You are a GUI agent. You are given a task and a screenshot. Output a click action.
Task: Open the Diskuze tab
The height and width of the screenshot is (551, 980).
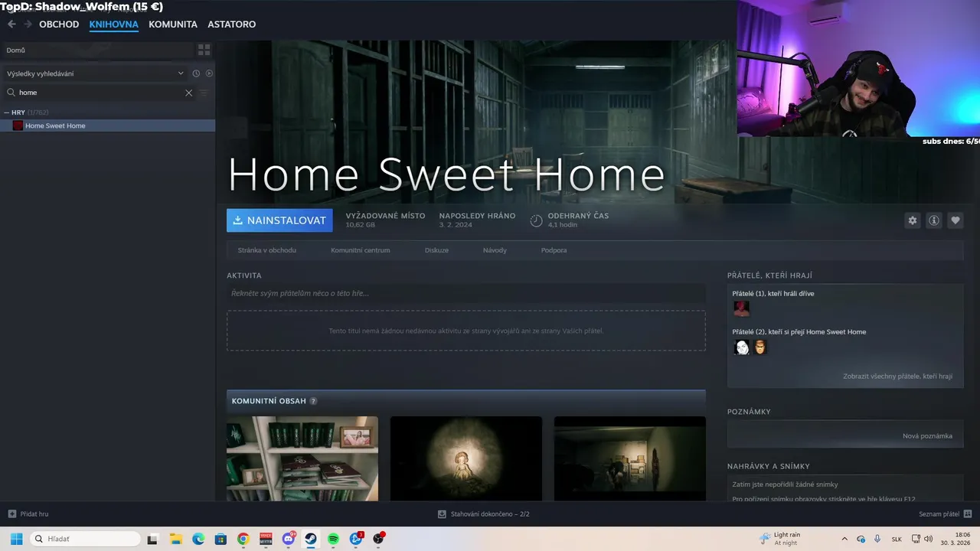pyautogui.click(x=436, y=250)
